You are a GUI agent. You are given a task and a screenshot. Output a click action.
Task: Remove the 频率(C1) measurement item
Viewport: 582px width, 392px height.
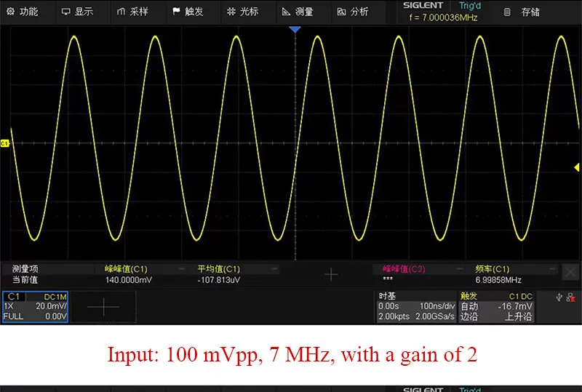pos(552,269)
